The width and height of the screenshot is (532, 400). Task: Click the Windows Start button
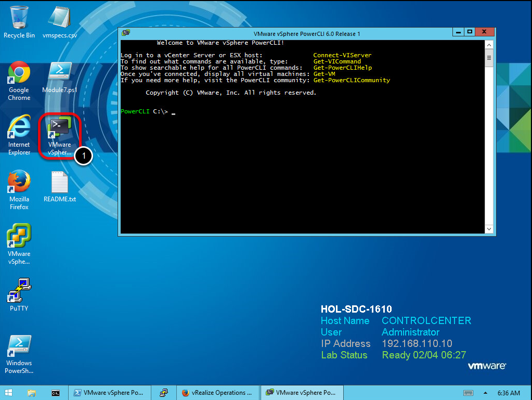click(8, 393)
